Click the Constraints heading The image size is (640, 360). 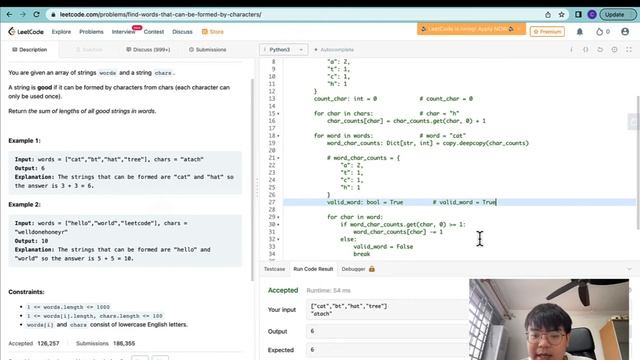27,292
